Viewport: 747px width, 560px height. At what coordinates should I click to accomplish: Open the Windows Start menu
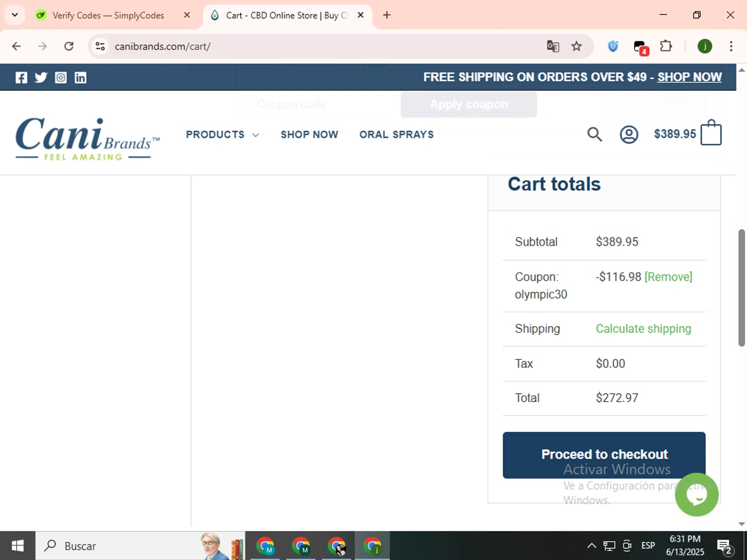coord(17,546)
